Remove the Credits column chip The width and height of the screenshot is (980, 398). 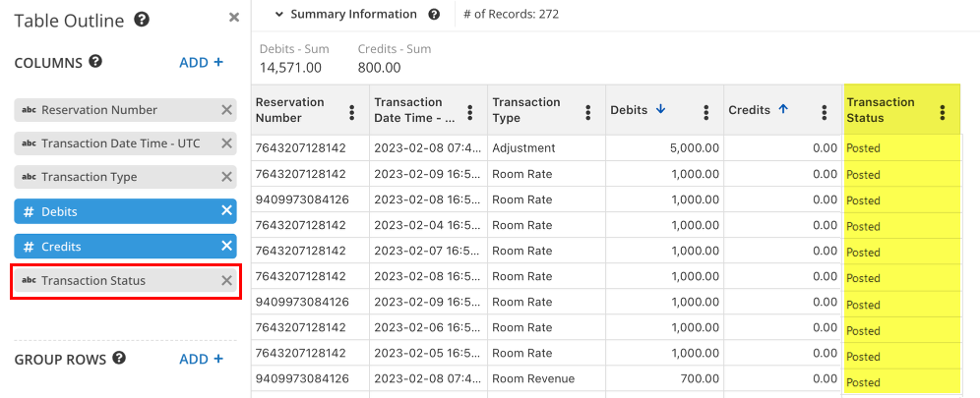(x=226, y=246)
